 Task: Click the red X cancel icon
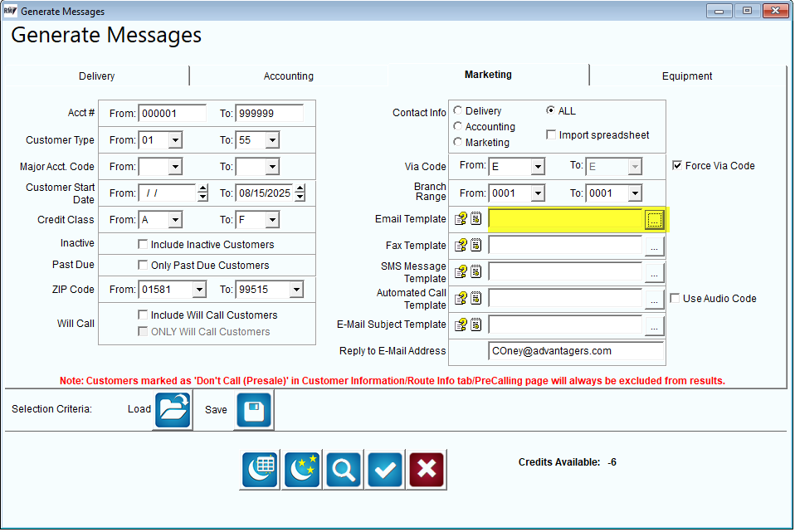[x=427, y=470]
